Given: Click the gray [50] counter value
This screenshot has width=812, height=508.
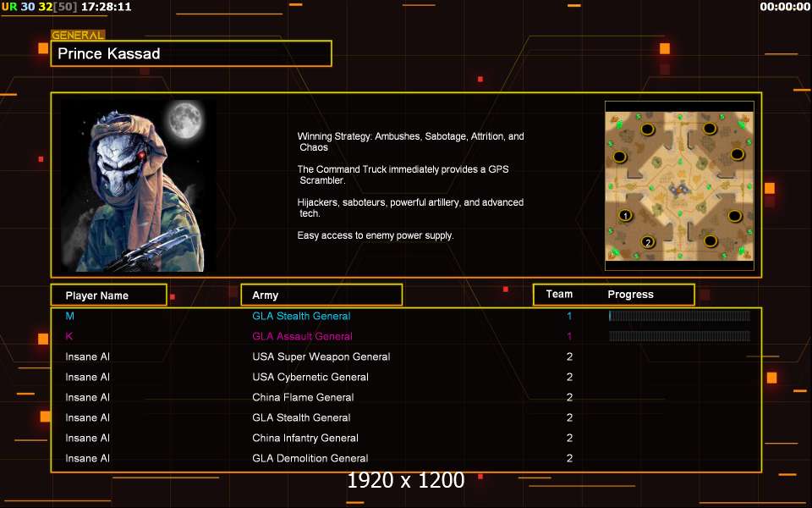Looking at the screenshot, I should click(x=65, y=7).
